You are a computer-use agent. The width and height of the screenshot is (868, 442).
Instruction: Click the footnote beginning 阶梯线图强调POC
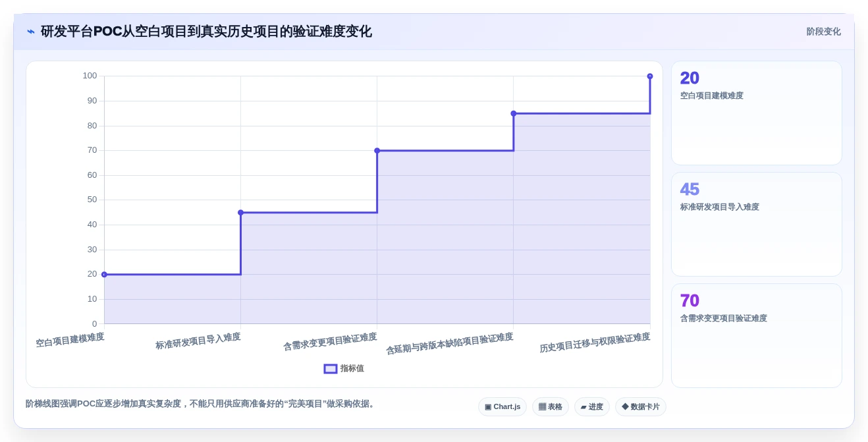[202, 404]
